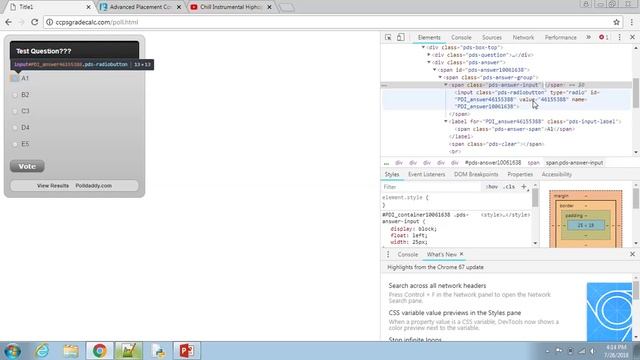Select the A1 poll radio button
Viewport: 640px width, 360px height.
[15, 78]
